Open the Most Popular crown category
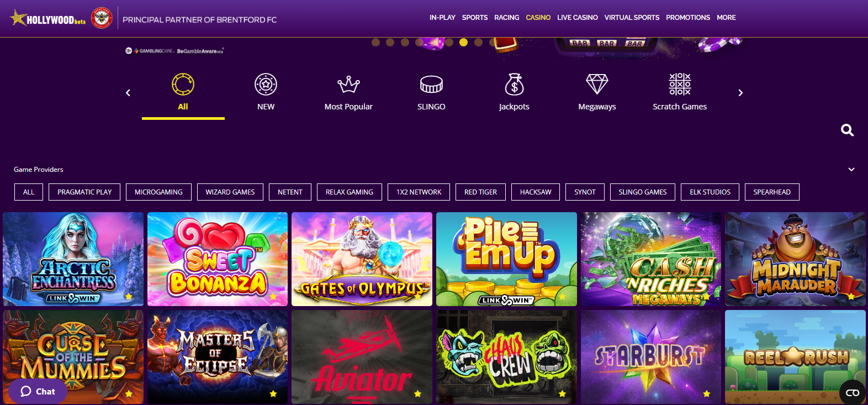 348,85
